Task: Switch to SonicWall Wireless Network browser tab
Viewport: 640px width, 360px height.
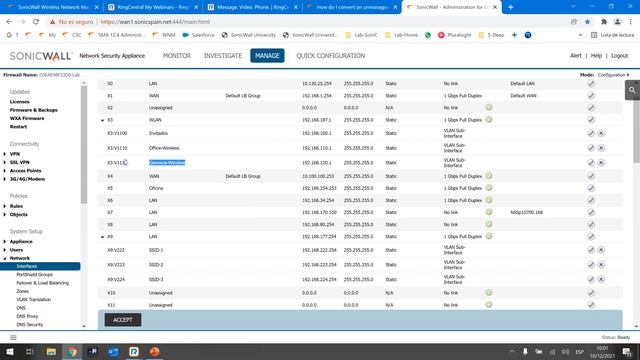Action: (x=52, y=7)
